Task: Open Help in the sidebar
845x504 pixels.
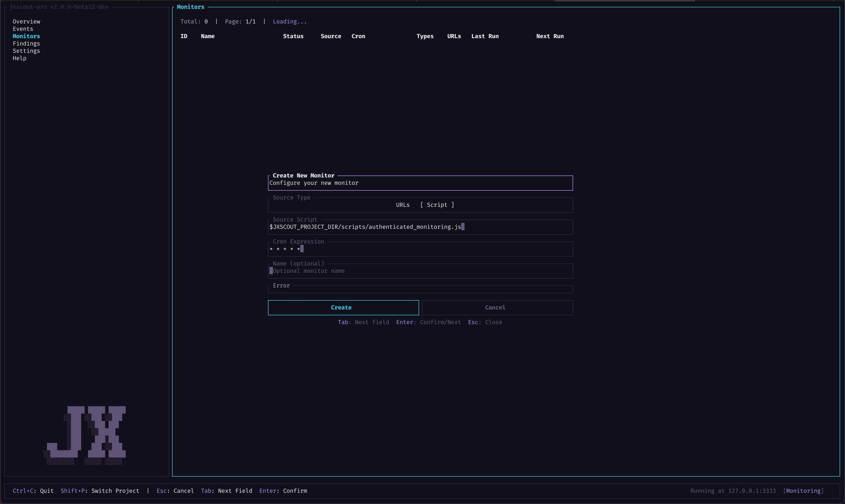Action: pyautogui.click(x=19, y=58)
